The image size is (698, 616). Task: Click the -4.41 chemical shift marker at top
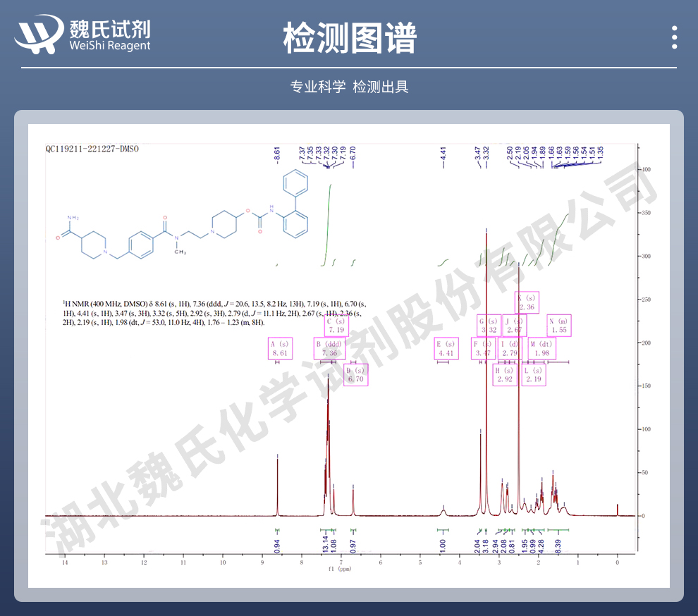[x=443, y=156]
